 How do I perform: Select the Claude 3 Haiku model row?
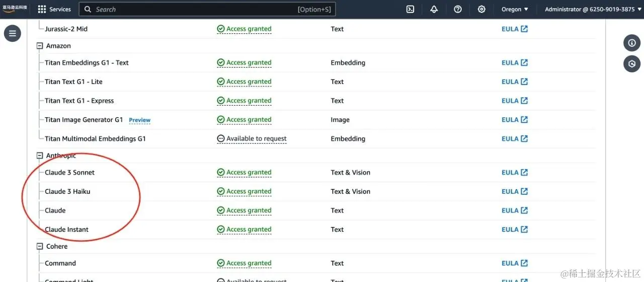pos(317,191)
